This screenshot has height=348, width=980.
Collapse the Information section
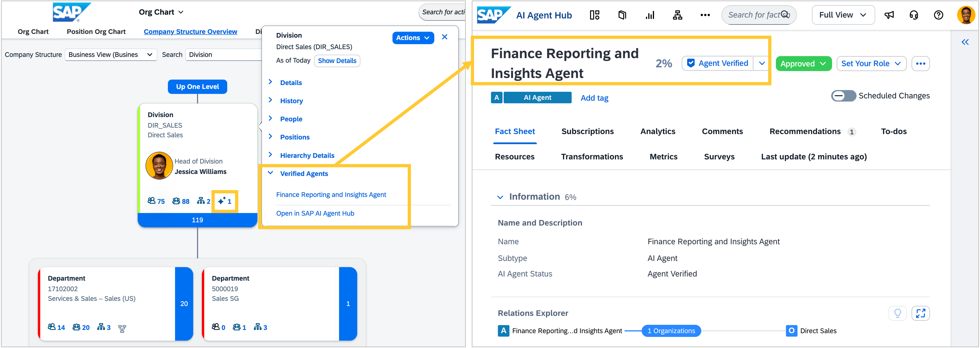[500, 197]
